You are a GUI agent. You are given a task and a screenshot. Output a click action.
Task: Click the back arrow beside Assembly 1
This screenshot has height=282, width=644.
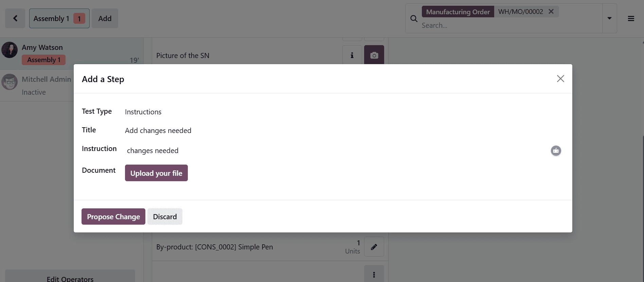coord(15,18)
